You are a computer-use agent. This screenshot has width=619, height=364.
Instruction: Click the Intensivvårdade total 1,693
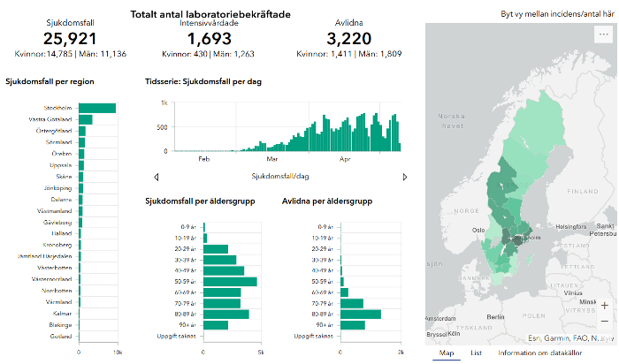[x=210, y=39]
